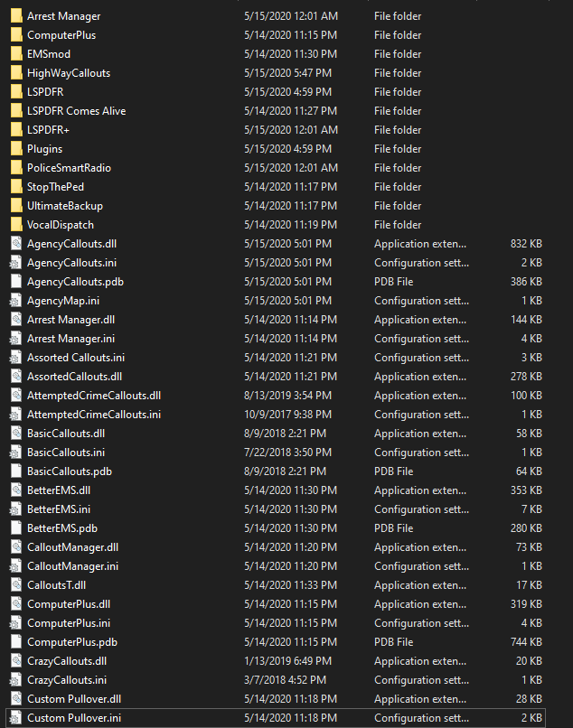Screen dimensions: 573x728
Task: Click the Custom Pullover.ini file name
Action: point(74,718)
